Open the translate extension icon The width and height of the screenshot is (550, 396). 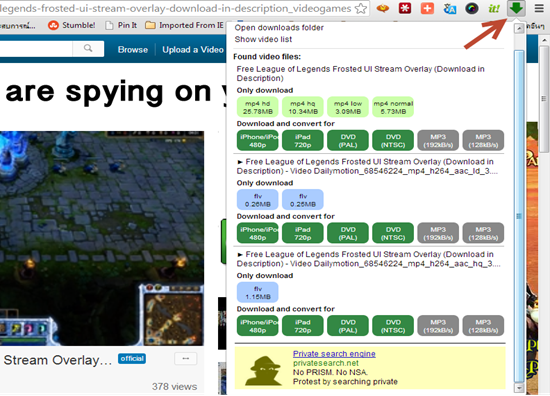(x=449, y=8)
